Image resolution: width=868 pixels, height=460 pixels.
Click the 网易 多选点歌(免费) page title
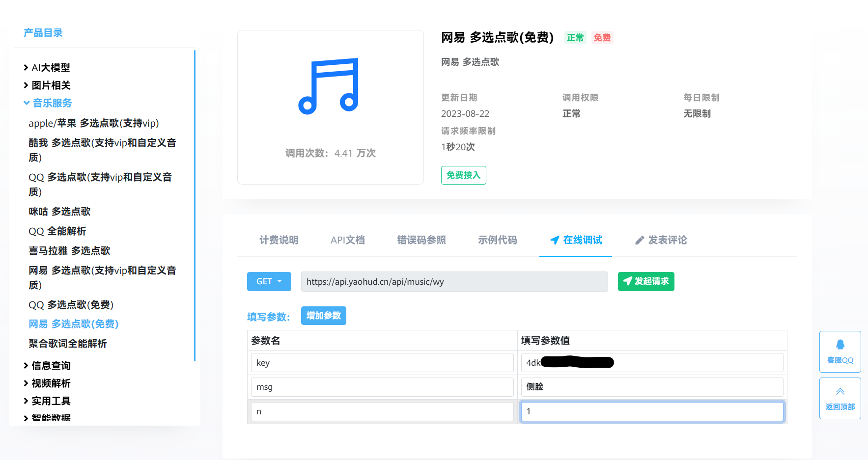pos(498,38)
